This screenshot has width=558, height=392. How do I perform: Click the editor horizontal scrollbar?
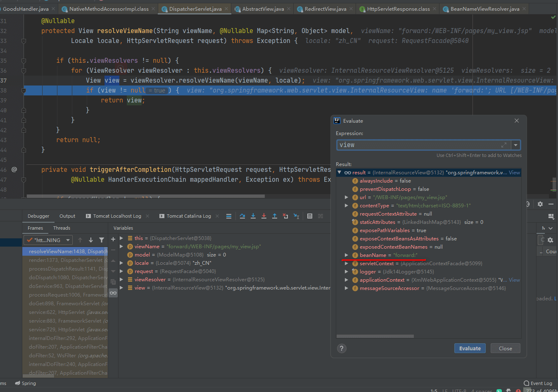[x=145, y=196]
